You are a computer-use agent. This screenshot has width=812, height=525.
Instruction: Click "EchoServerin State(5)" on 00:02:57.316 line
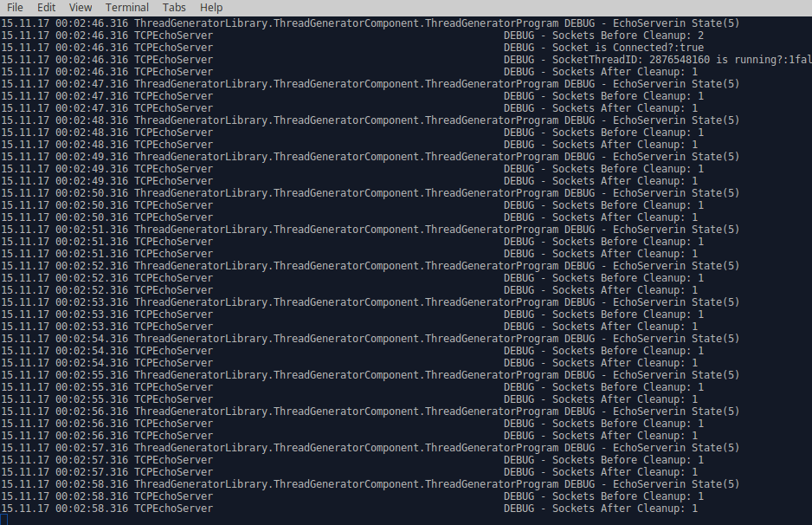pyautogui.click(x=676, y=448)
